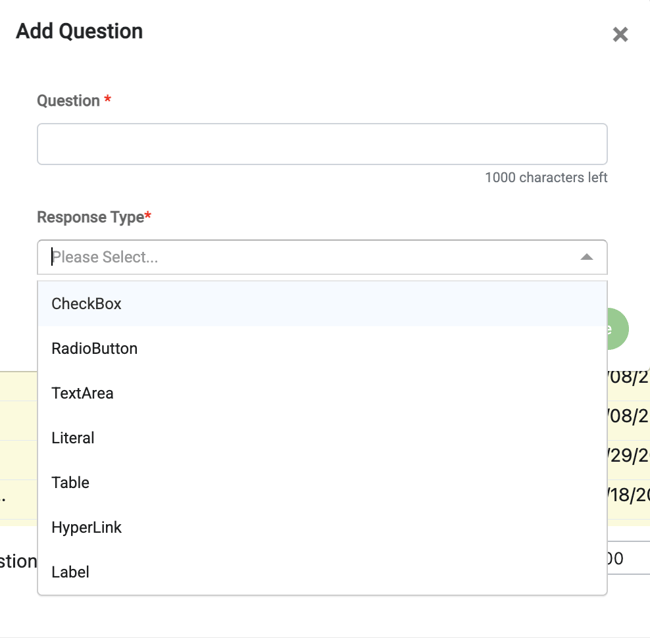Click the Question text input field
This screenshot has width=650, height=638.
322,144
